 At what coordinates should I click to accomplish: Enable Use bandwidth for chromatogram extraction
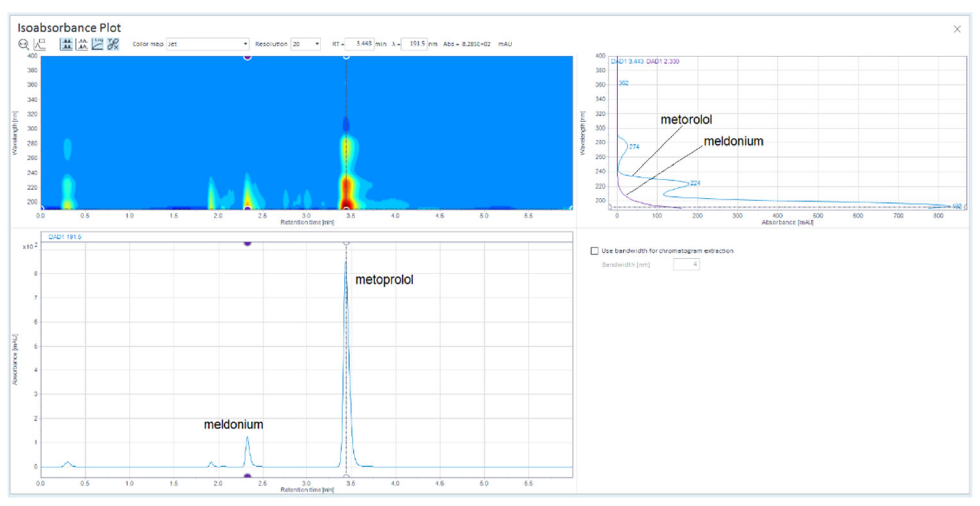594,251
